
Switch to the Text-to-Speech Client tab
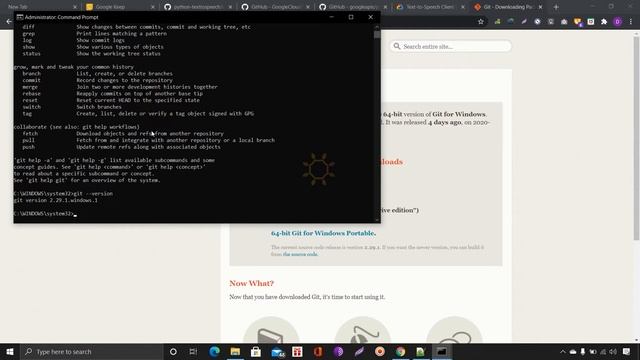pos(429,7)
